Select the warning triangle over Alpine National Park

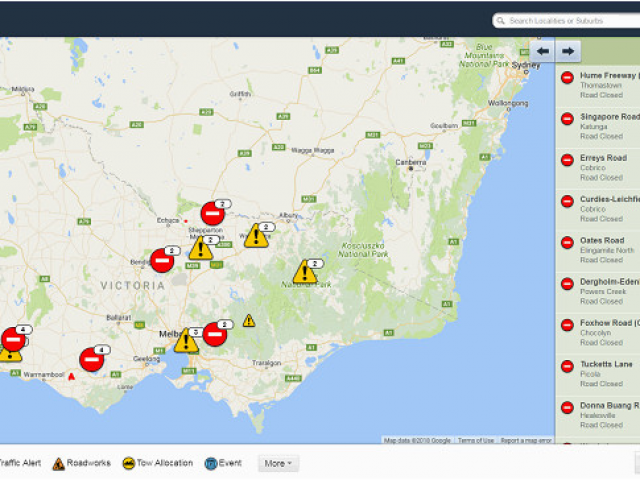tap(305, 272)
